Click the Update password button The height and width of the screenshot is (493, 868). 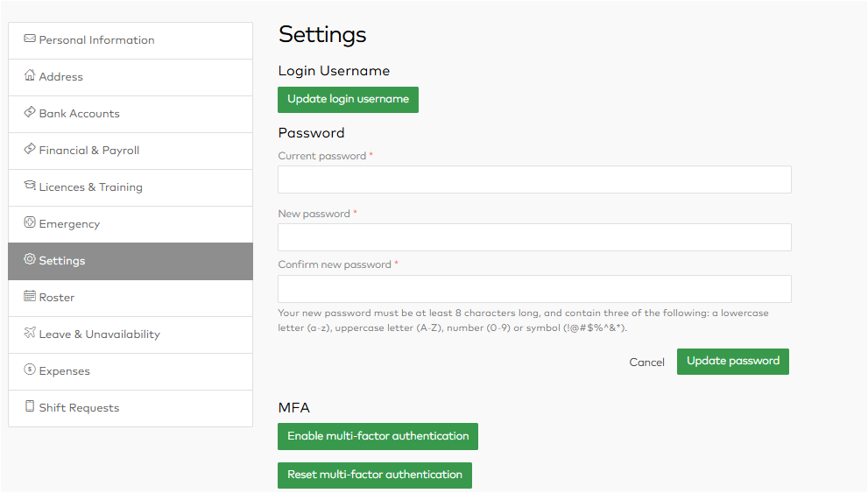(x=733, y=362)
